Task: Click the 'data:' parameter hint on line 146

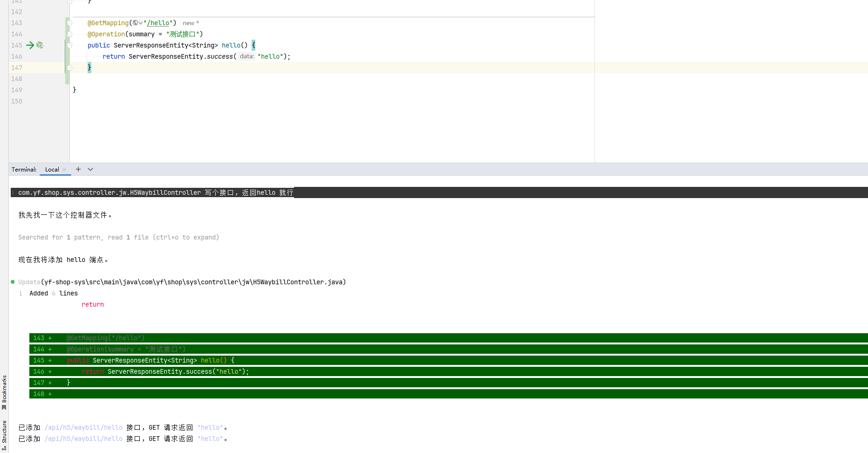Action: click(x=246, y=56)
